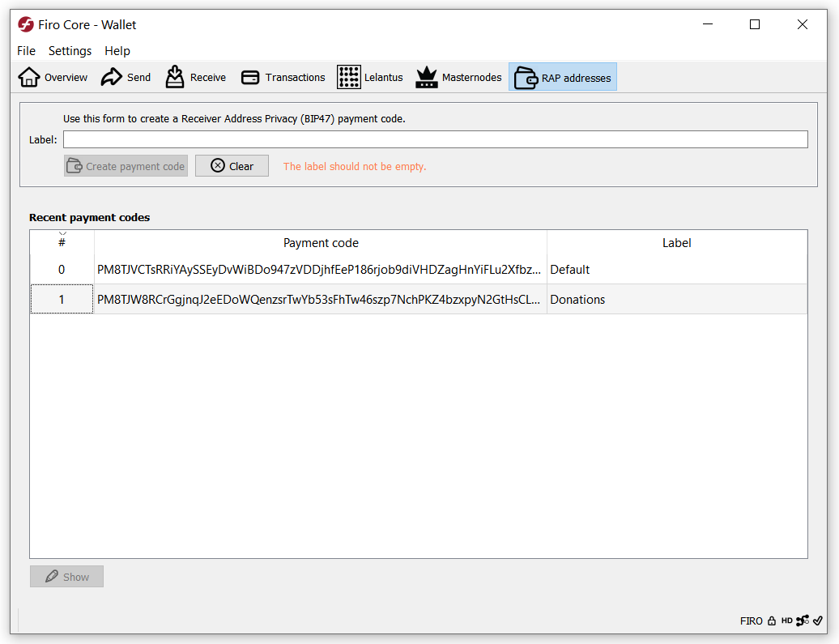Select the Lelantus tab
839x644 pixels.
(370, 77)
